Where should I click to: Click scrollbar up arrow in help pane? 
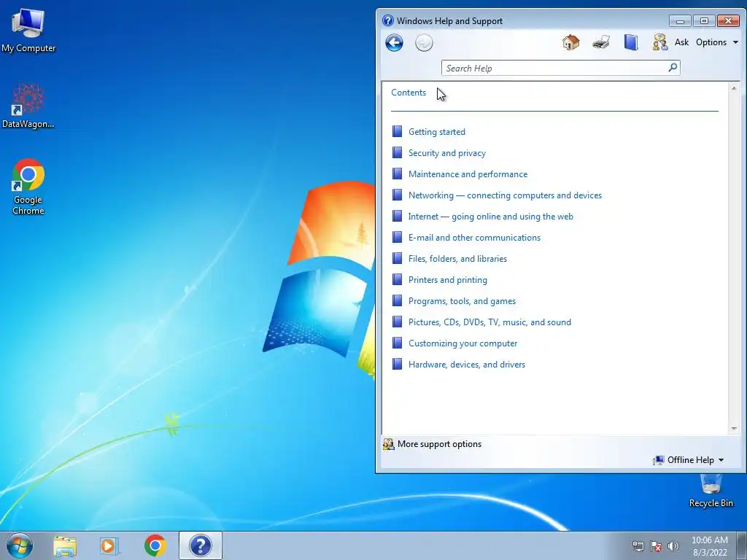coord(734,88)
